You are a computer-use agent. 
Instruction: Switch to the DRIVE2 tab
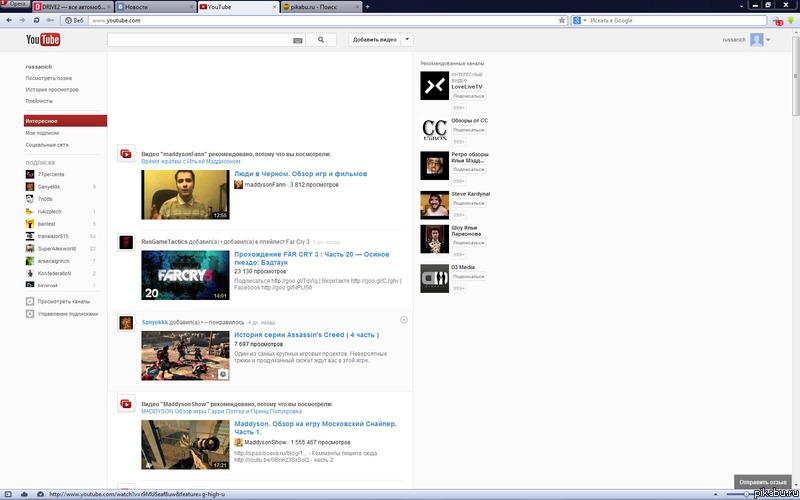tap(73, 7)
